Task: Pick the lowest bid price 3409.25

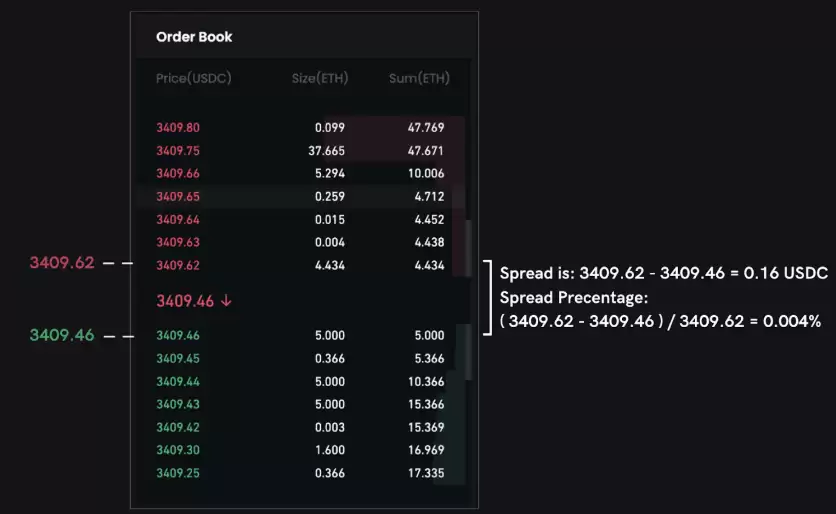Action: coord(178,473)
